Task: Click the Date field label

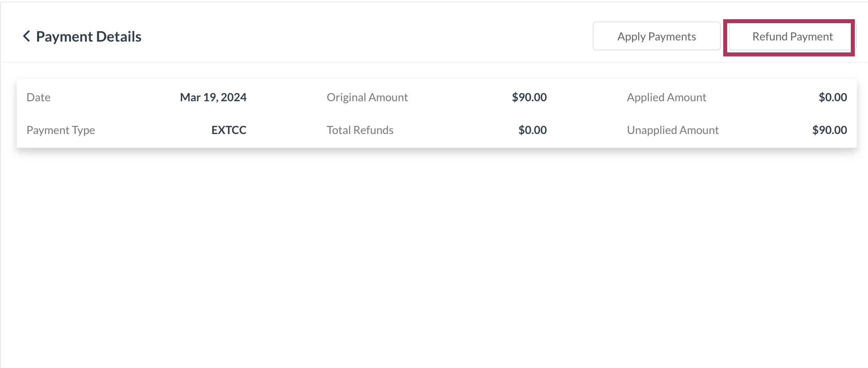Action: coord(38,97)
